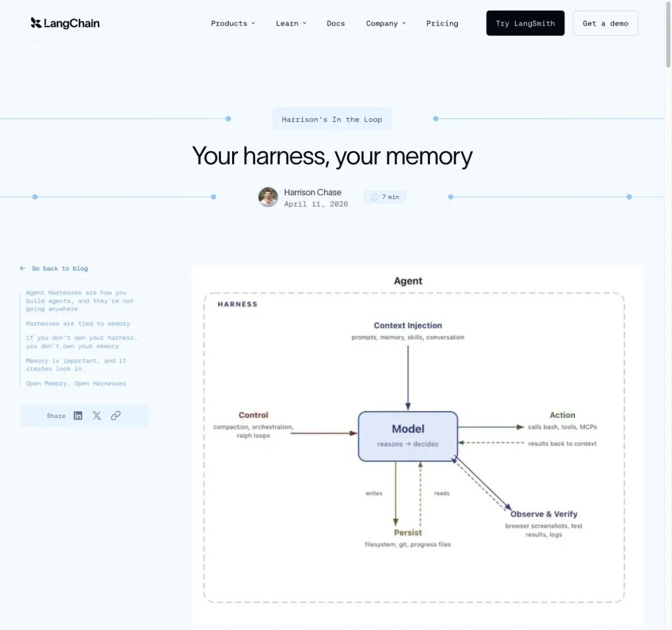
Task: Click the Observe & Verify label
Action: [x=544, y=514]
